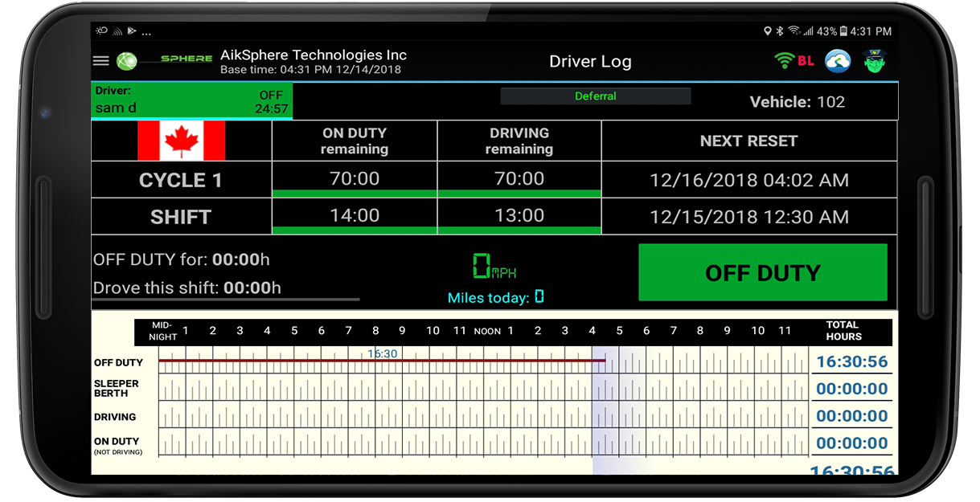The width and height of the screenshot is (980, 502).
Task: Tap the red BL Bluetooth status indicator
Action: 806,61
